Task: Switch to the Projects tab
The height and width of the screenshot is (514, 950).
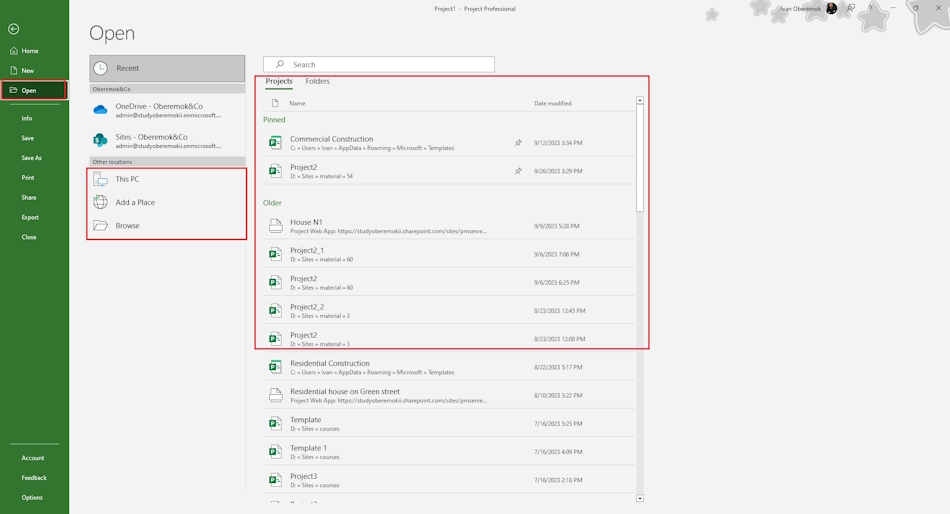Action: point(279,81)
